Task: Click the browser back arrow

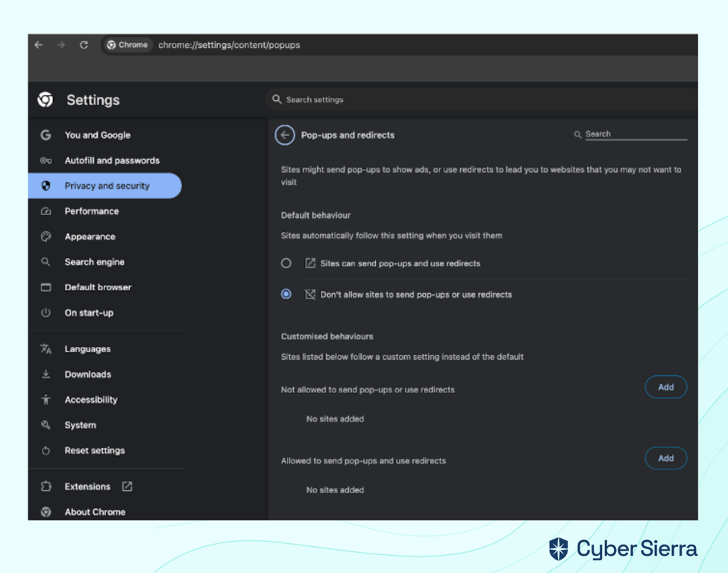Action: point(39,45)
